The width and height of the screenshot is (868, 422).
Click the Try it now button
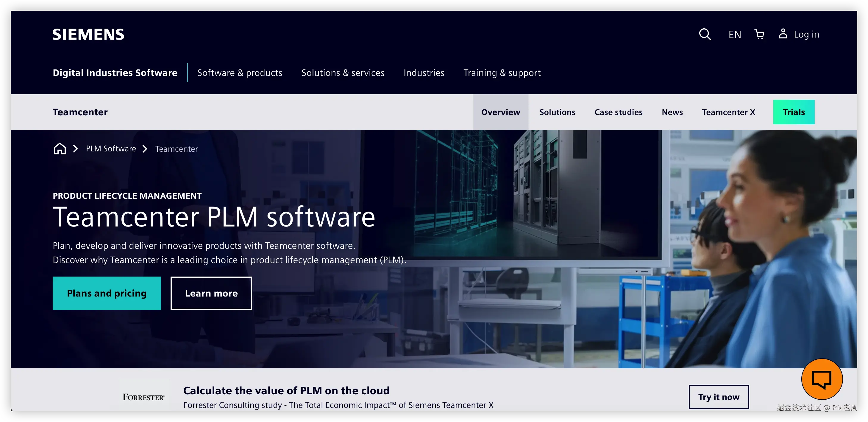point(719,397)
